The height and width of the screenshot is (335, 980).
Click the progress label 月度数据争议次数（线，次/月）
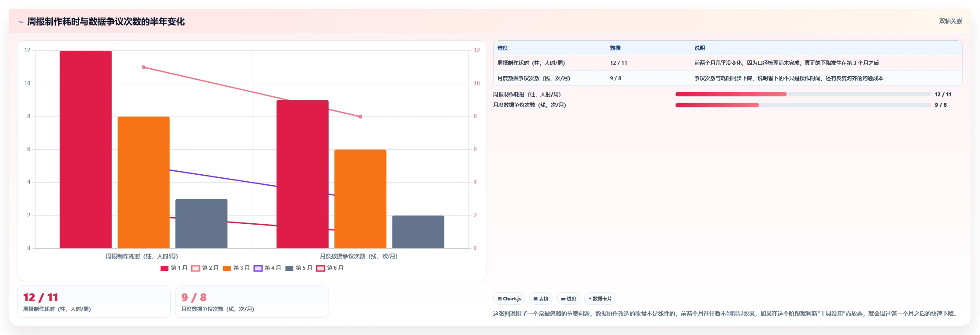(529, 105)
